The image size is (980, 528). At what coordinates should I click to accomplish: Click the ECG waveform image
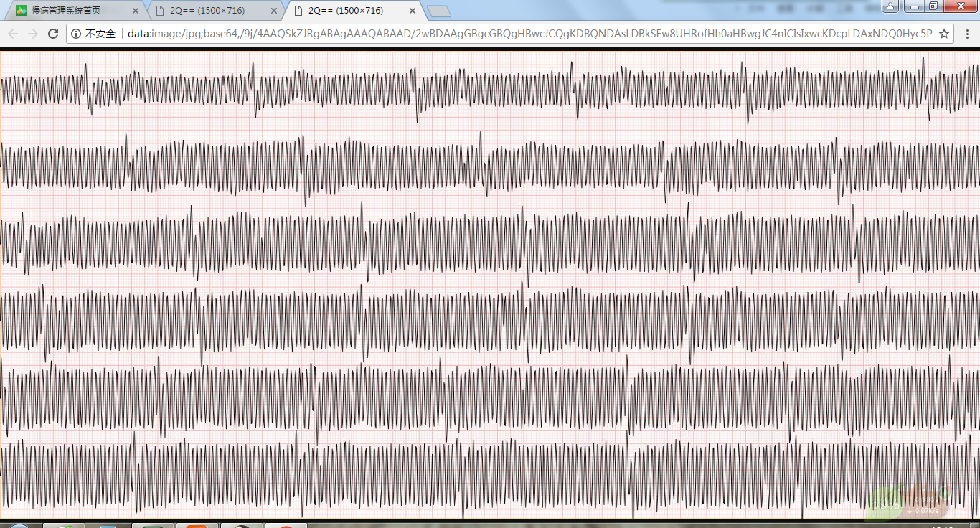click(490, 284)
